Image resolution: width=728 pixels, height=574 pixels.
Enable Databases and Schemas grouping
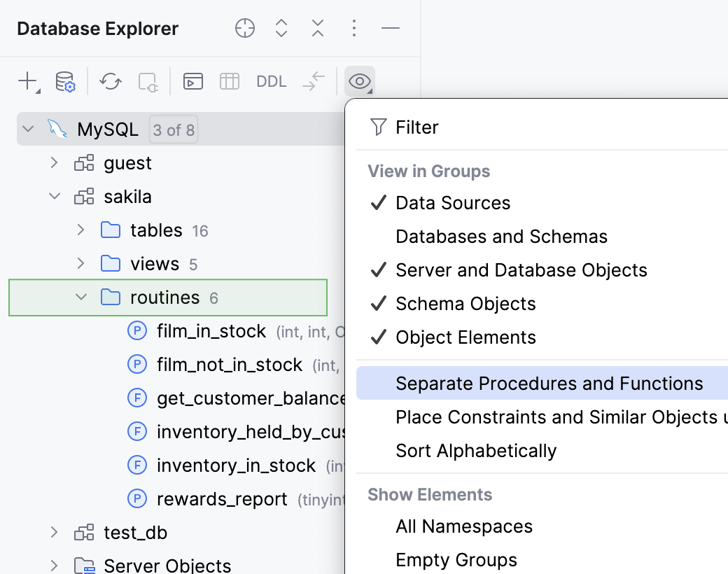pyautogui.click(x=501, y=236)
